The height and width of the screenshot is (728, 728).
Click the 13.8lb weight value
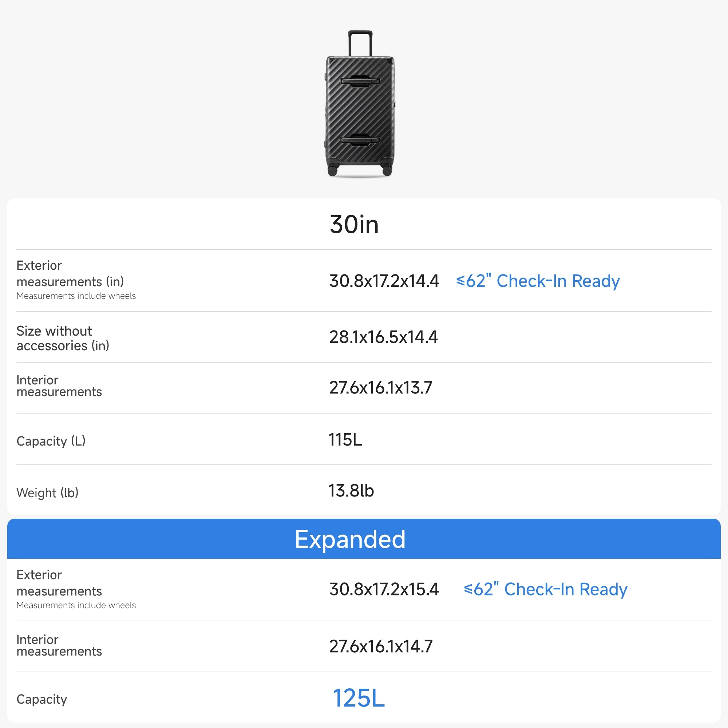[x=351, y=491]
